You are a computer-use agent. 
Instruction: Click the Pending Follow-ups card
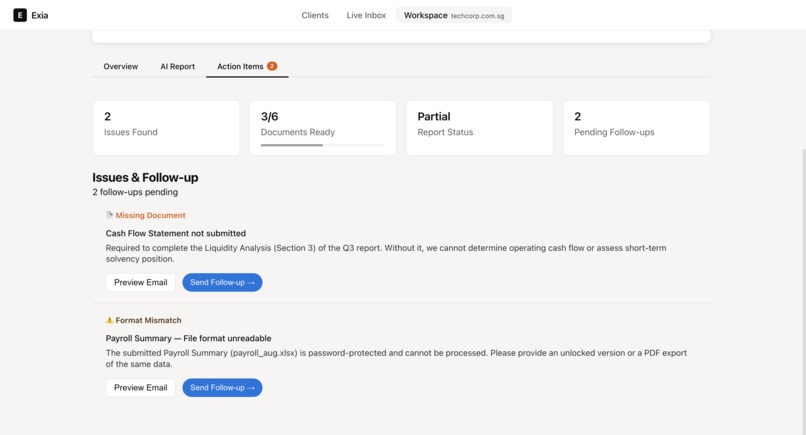coord(636,128)
